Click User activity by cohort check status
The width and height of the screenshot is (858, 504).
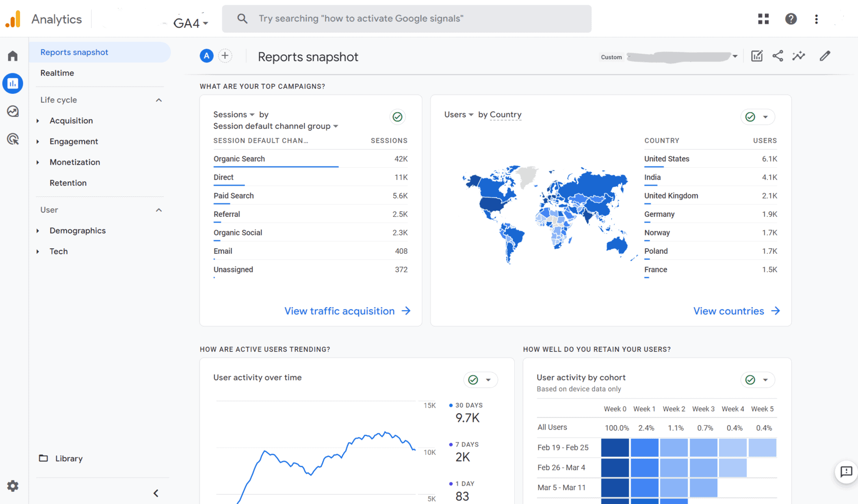[750, 380]
